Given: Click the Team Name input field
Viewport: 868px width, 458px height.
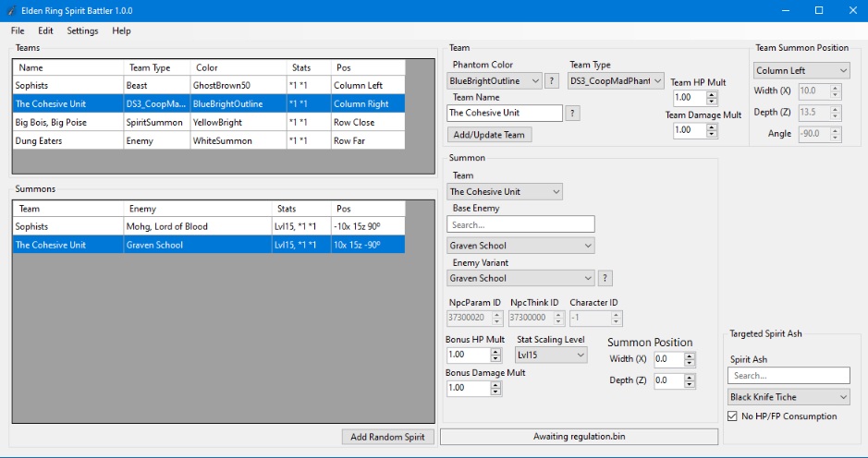Looking at the screenshot, I should [x=505, y=113].
